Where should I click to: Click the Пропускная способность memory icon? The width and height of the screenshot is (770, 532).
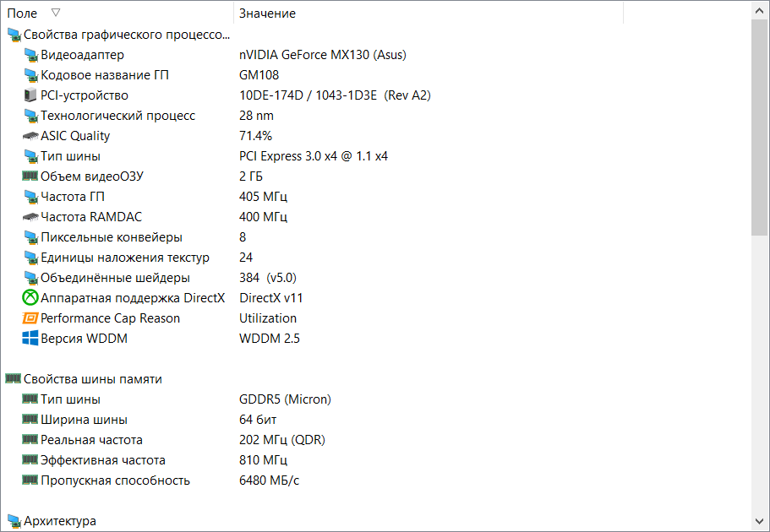point(30,480)
